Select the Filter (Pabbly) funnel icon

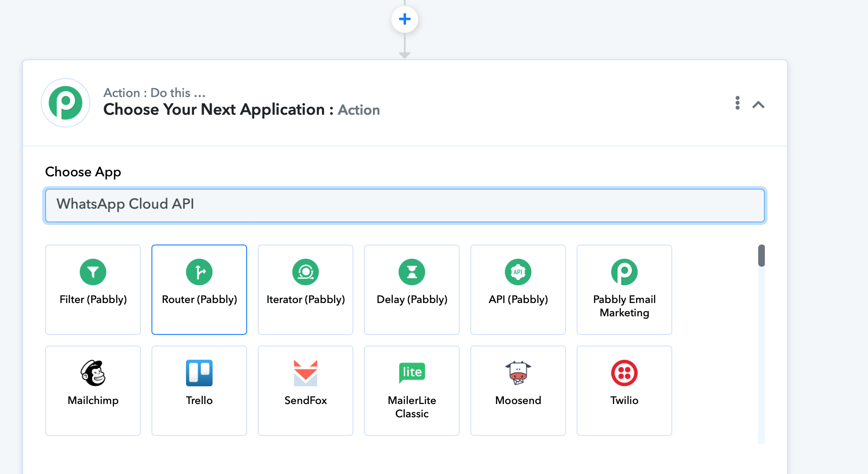pos(93,272)
